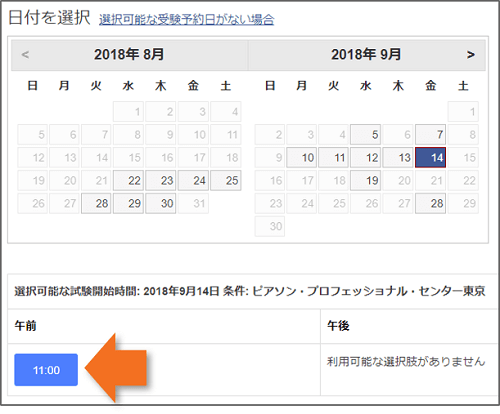This screenshot has width=500, height=414.
Task: Click disabled September 15 cell
Action: pos(463,157)
